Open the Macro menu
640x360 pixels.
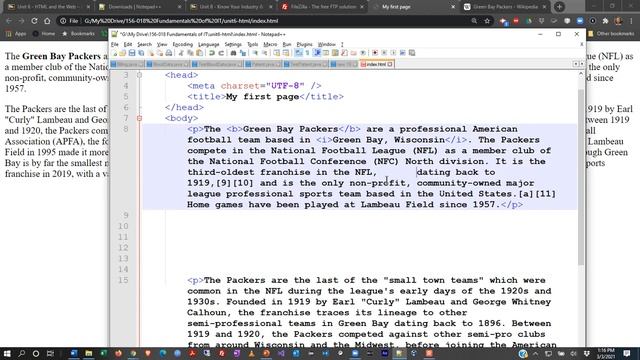270,44
